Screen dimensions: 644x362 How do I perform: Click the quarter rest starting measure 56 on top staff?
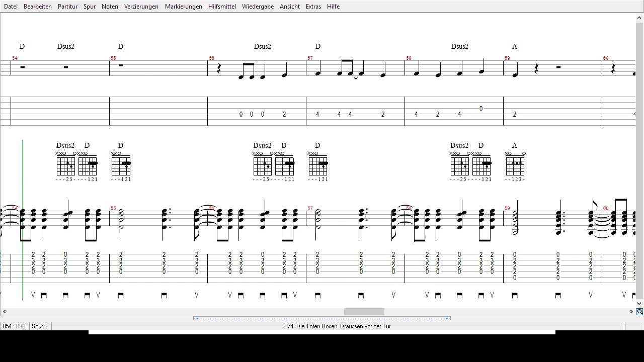[x=219, y=69]
